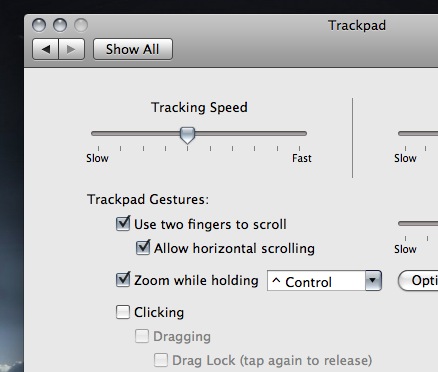Enable the Clicking checkbox
Viewport: 438px width, 372px height.
click(x=123, y=312)
